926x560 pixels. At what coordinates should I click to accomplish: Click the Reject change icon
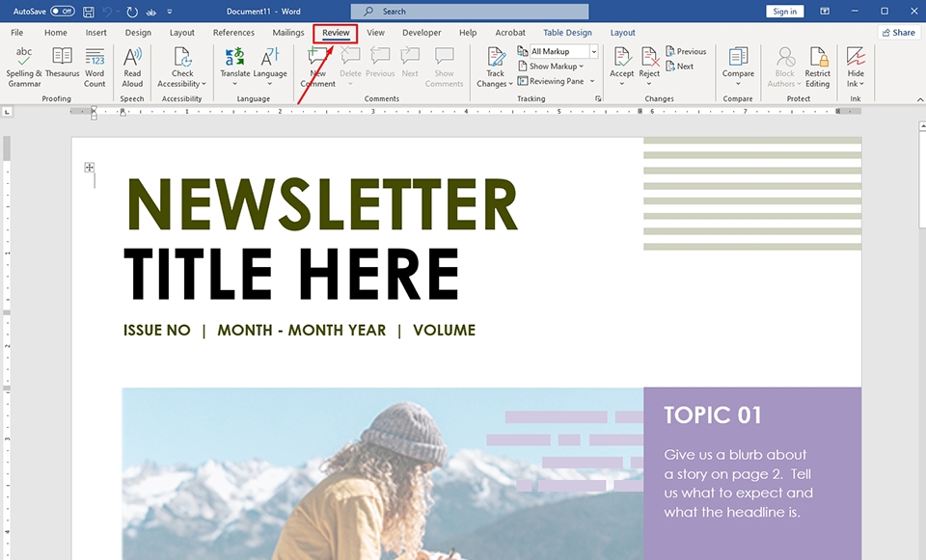[x=649, y=57]
